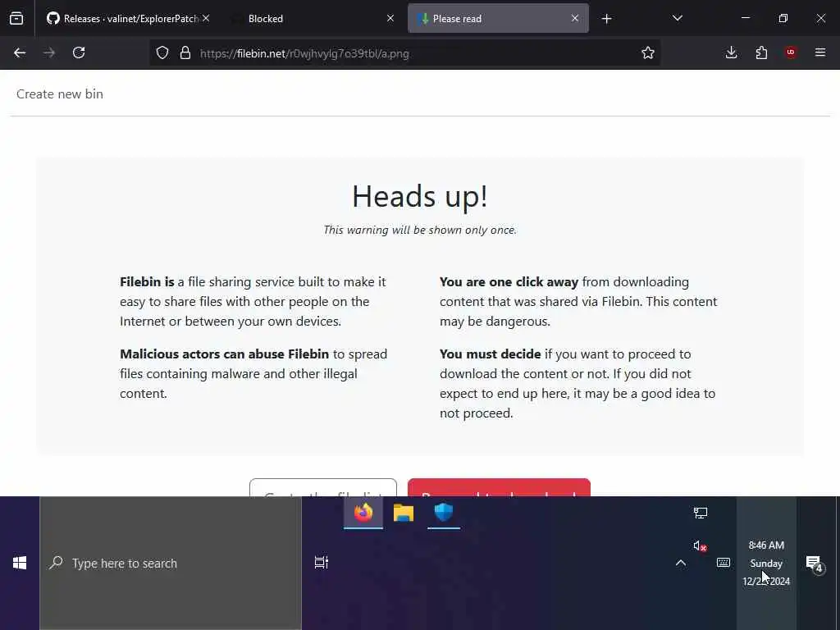Open the Extensions puzzle icon
Screen dimensions: 840x630
[761, 52]
